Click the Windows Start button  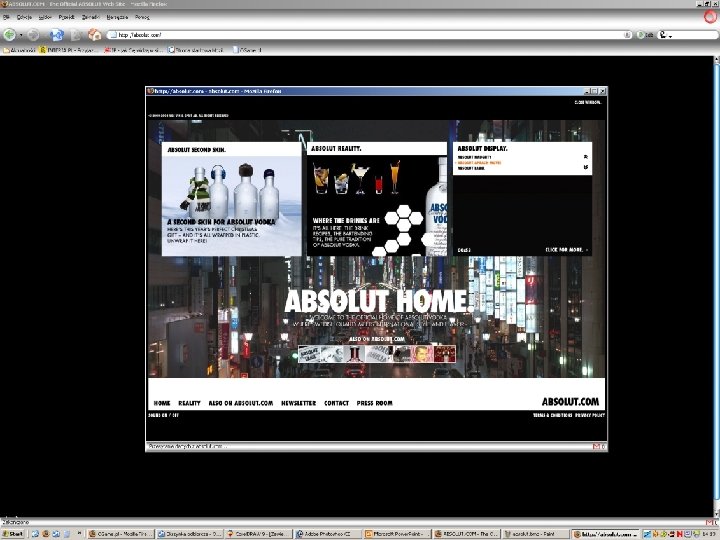13,534
